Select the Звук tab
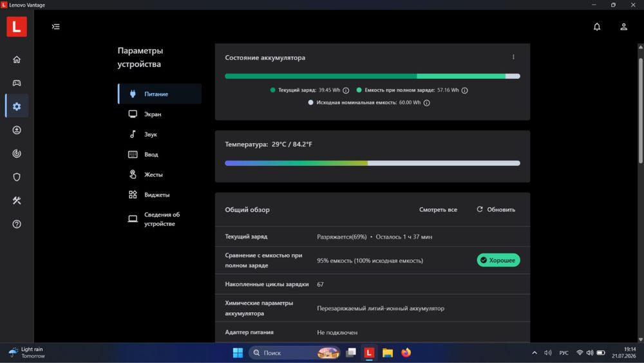Viewport: 644px width, 363px height. pos(160,134)
